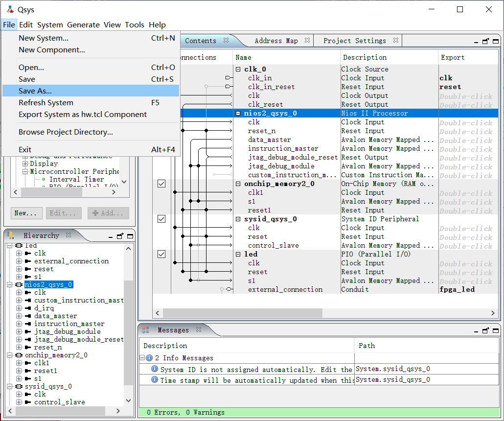
Task: Select data_master under nios2_qsys_0 in Hierarchy
Action: pos(55,316)
